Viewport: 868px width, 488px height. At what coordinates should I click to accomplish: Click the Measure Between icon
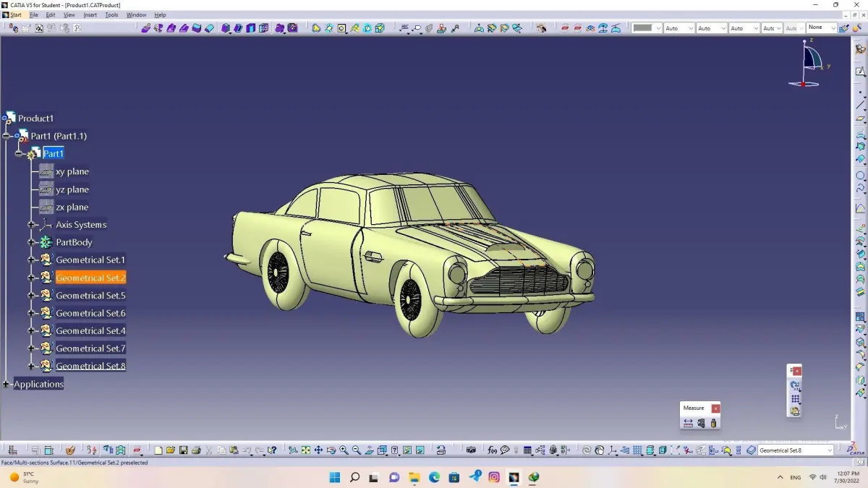click(x=688, y=423)
